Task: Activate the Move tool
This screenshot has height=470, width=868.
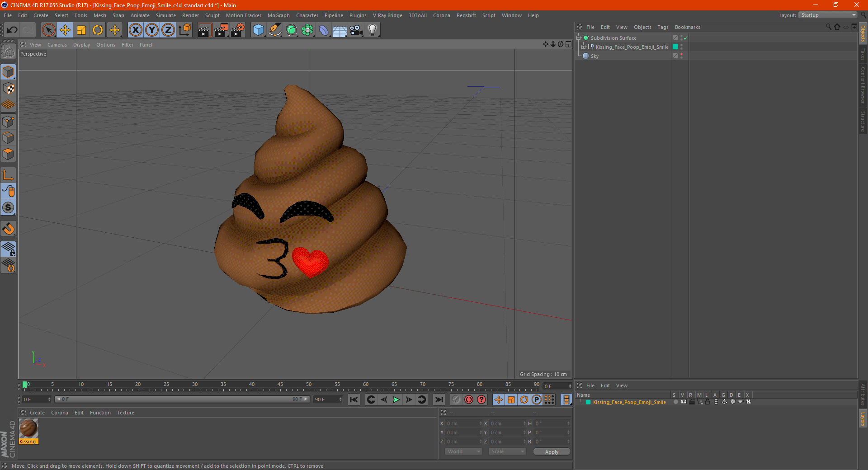Action: pyautogui.click(x=65, y=30)
